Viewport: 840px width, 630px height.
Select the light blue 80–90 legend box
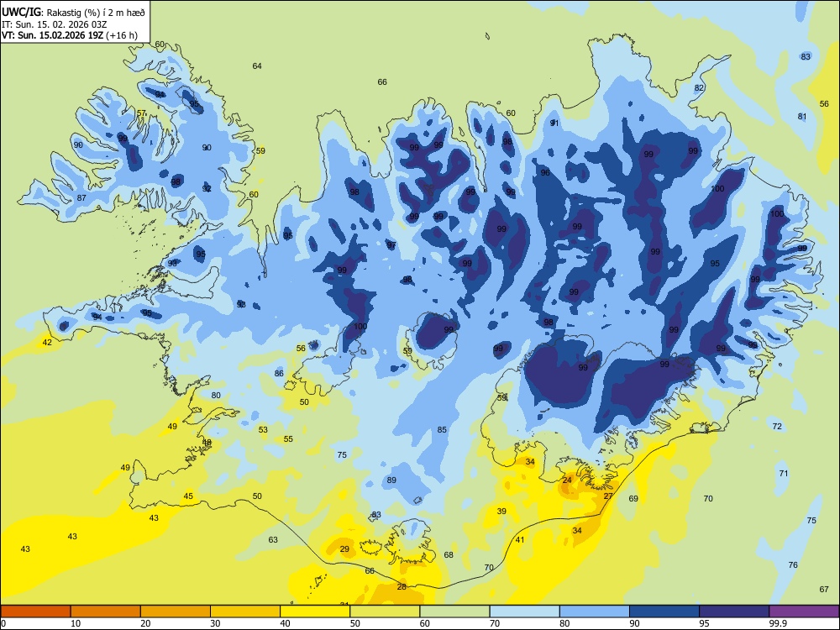click(x=595, y=612)
